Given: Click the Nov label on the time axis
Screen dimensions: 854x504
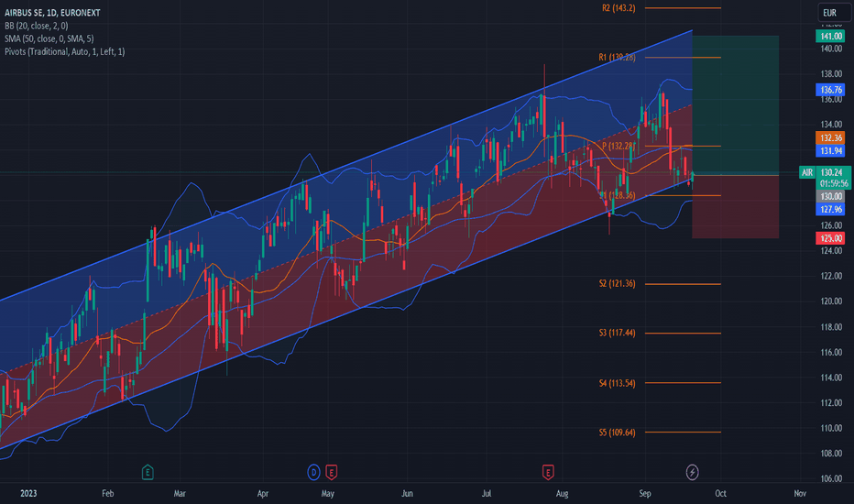Looking at the screenshot, I should pyautogui.click(x=800, y=493).
